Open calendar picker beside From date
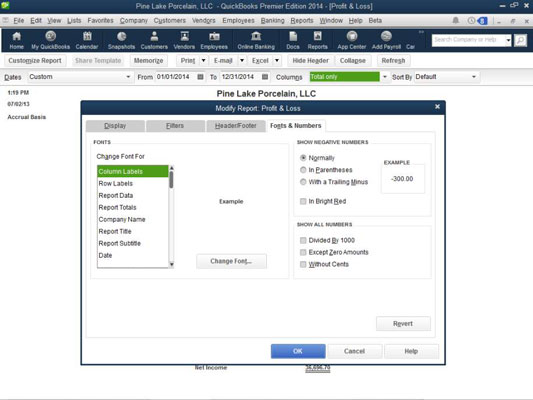This screenshot has width=533, height=400. (201, 77)
